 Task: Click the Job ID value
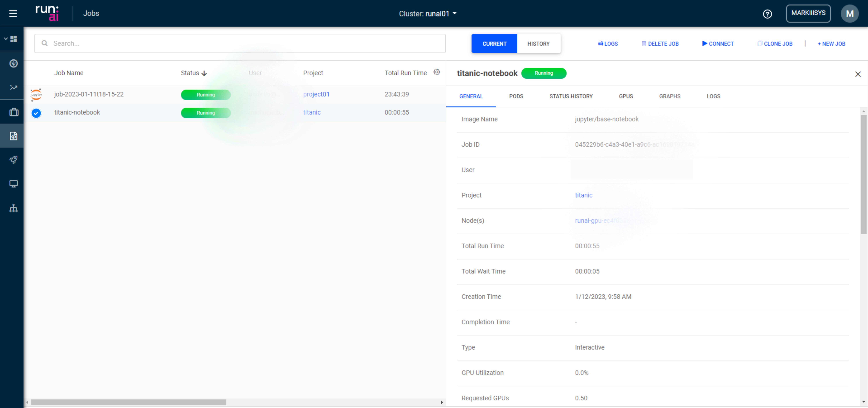click(x=634, y=144)
